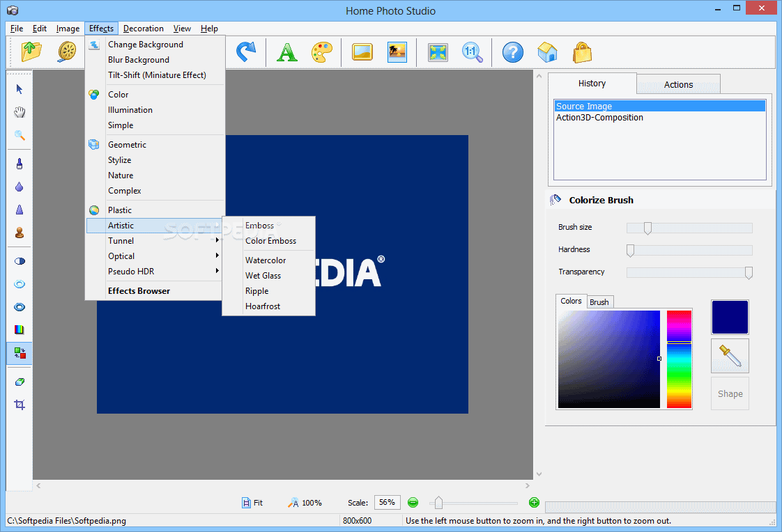Expand the Pseudo HDR submenu

154,272
